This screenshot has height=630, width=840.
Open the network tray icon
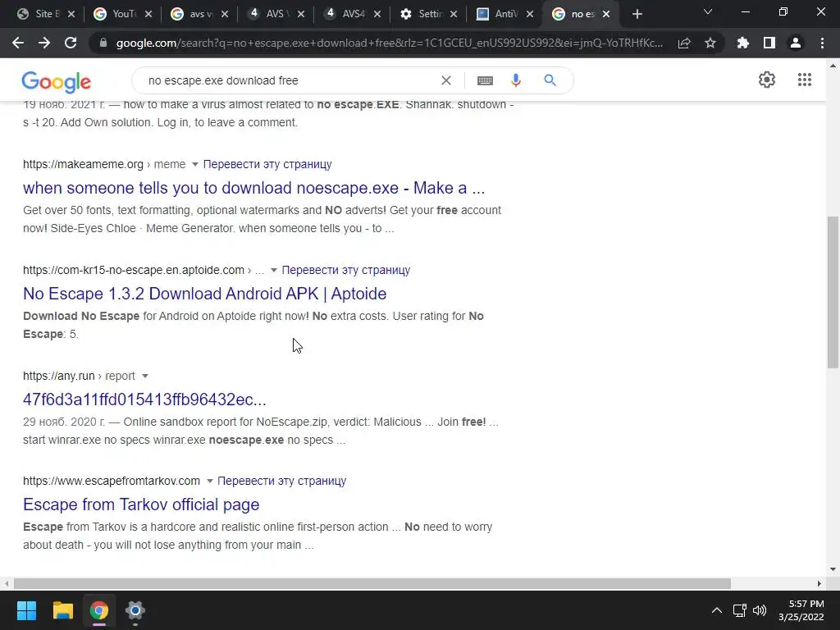coord(740,610)
